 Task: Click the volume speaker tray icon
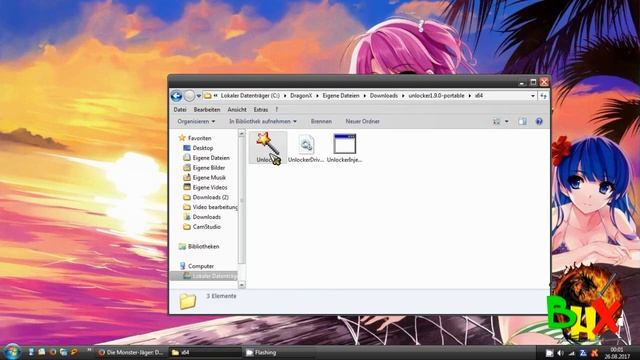(560, 353)
